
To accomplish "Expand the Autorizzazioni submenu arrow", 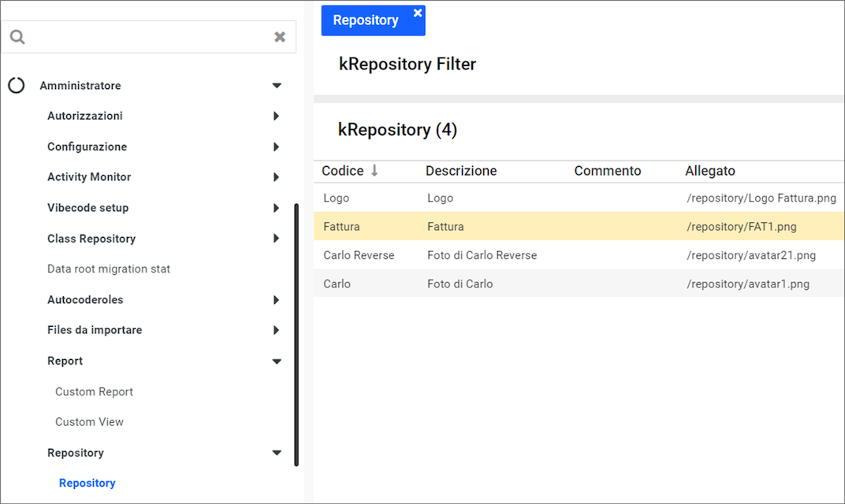I will [x=276, y=116].
